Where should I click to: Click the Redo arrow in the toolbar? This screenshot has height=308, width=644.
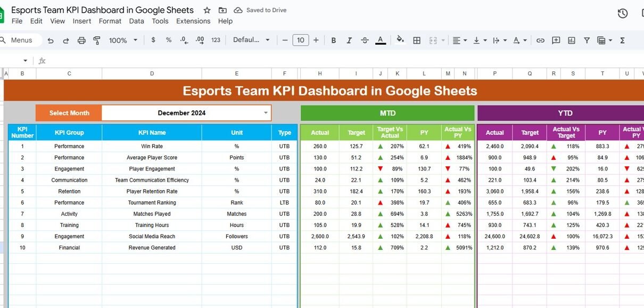point(66,40)
